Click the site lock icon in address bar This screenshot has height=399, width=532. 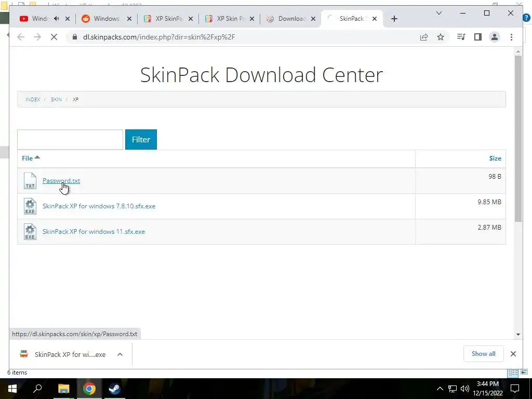75,37
